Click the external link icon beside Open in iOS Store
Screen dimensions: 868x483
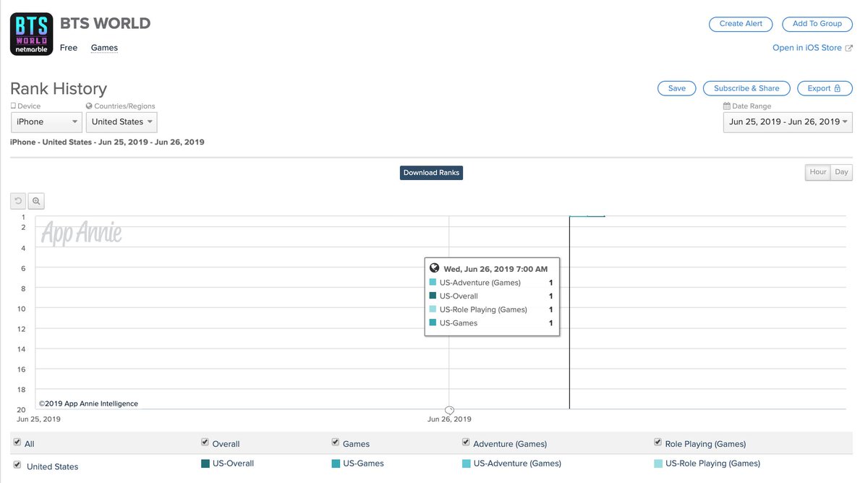(848, 48)
